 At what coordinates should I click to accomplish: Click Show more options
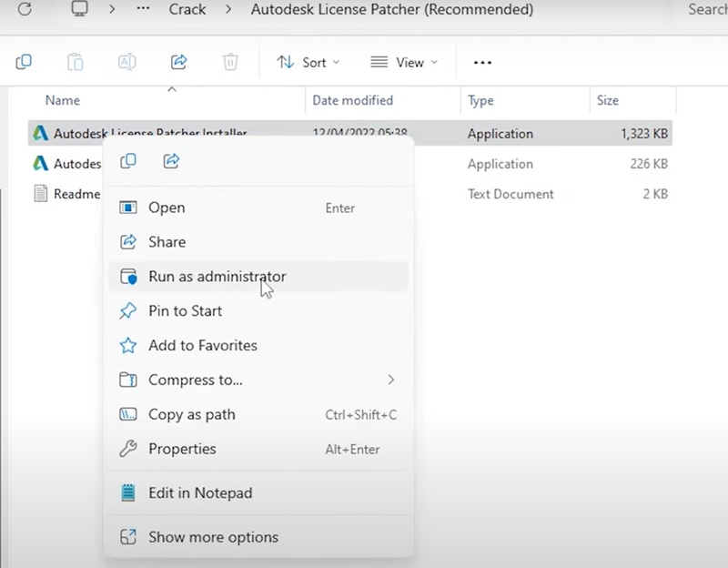point(211,537)
